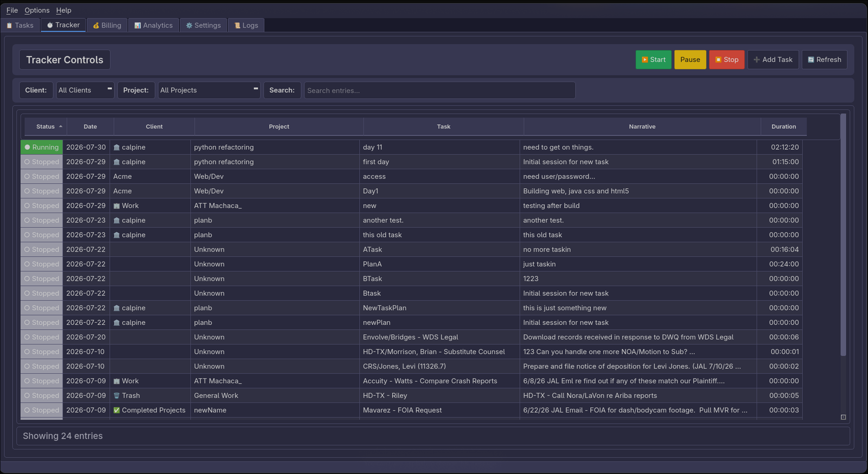Switch to the Tasks tab

pyautogui.click(x=20, y=25)
